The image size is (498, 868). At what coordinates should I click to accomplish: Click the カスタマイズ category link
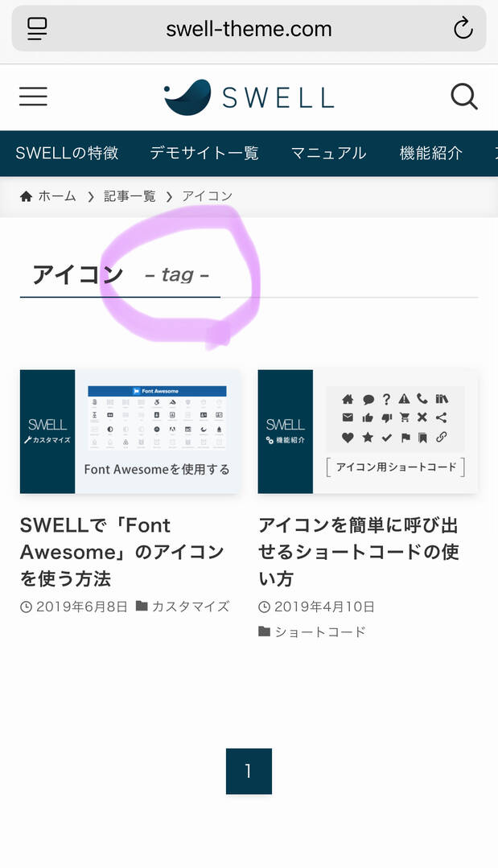(191, 607)
